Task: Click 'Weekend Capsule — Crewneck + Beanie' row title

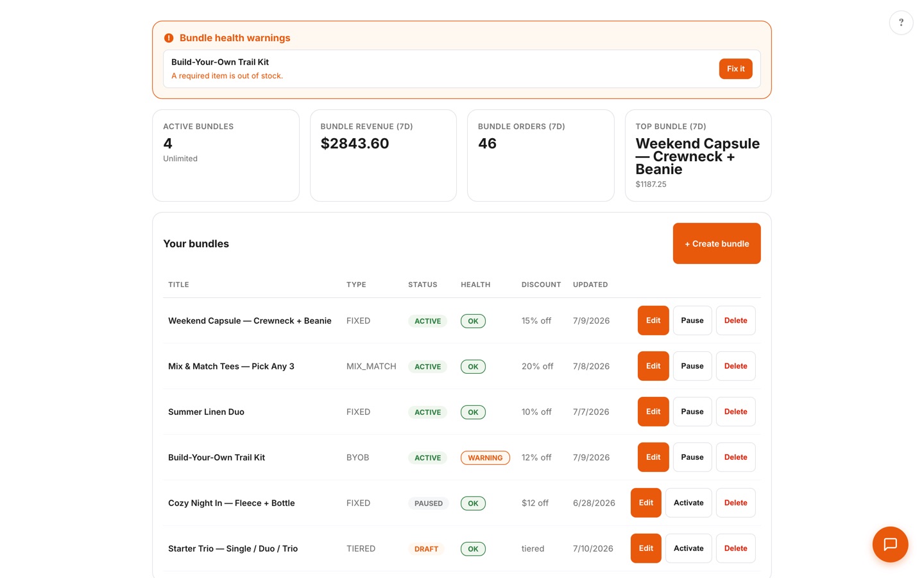Action: 250,320
